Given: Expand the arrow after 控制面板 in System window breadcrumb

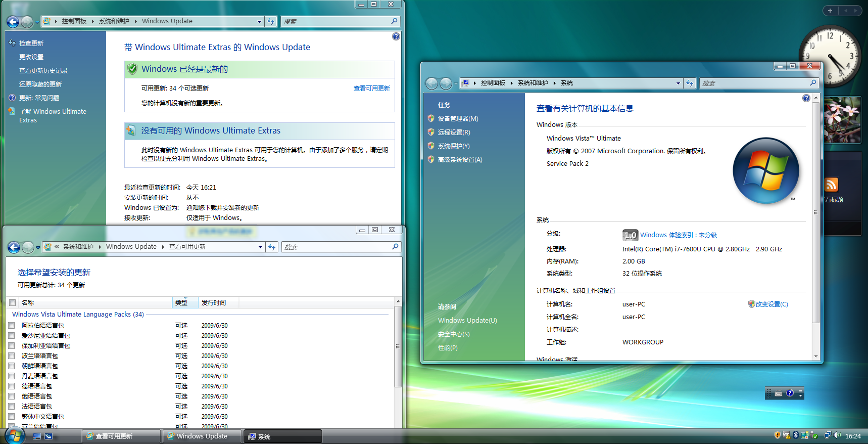Looking at the screenshot, I should tap(511, 83).
